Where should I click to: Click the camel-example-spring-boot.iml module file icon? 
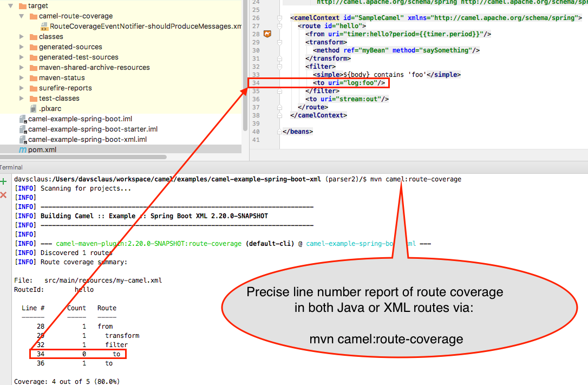[x=23, y=119]
